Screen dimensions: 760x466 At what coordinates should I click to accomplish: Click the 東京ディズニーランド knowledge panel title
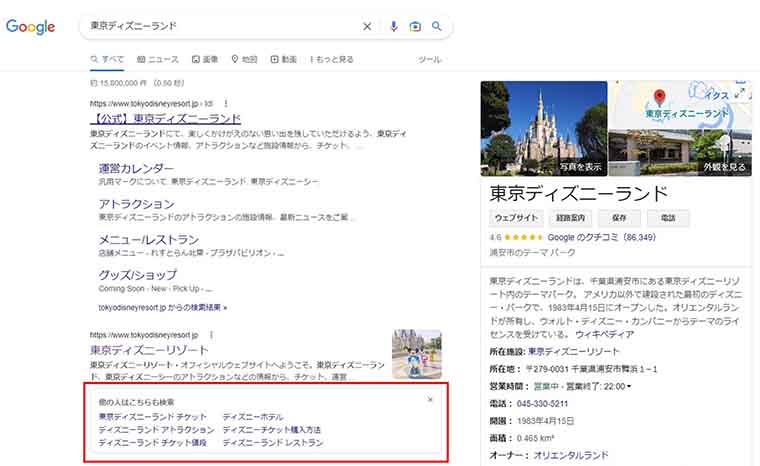coord(578,193)
